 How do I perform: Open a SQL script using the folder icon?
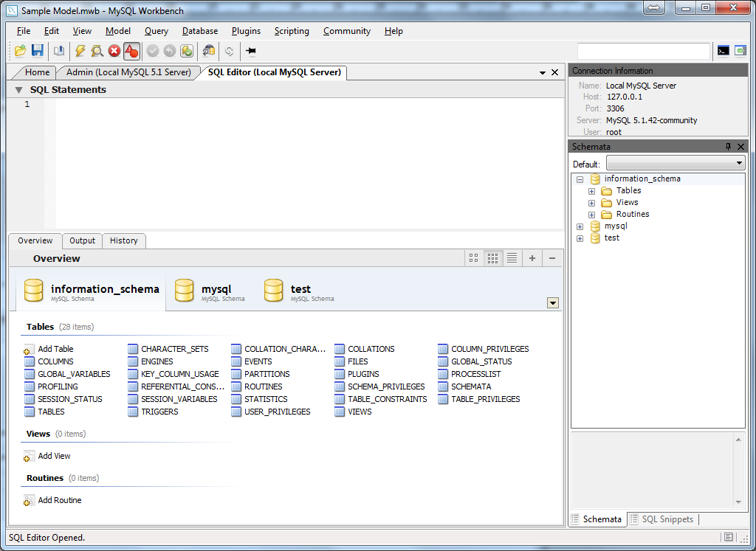click(x=21, y=51)
